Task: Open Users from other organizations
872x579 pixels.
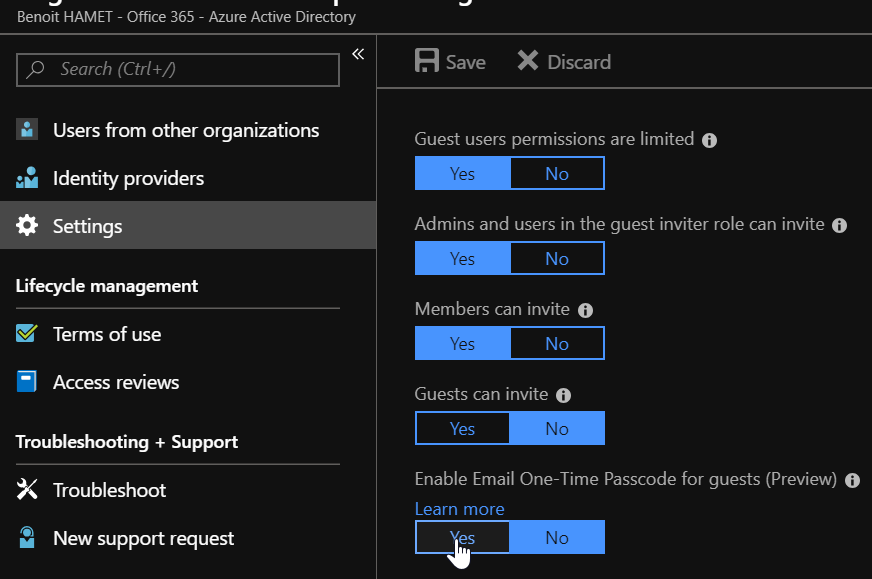Action: click(186, 130)
